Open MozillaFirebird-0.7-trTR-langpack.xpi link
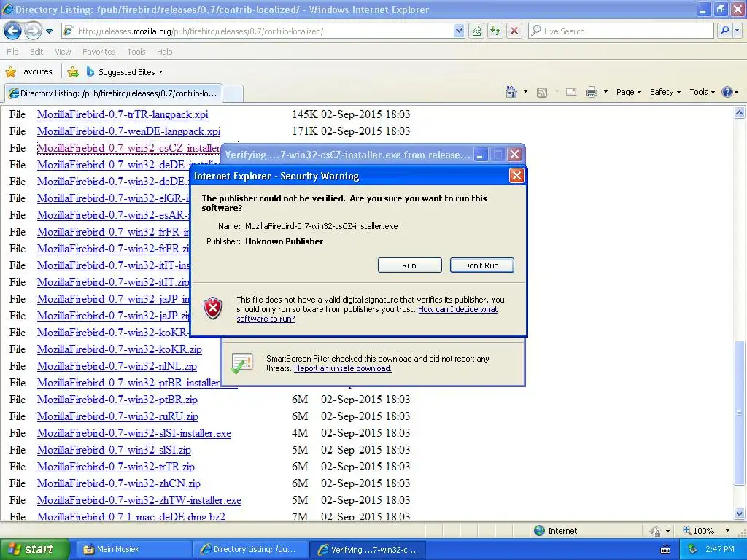Viewport: 747px width, 560px height. (x=123, y=114)
